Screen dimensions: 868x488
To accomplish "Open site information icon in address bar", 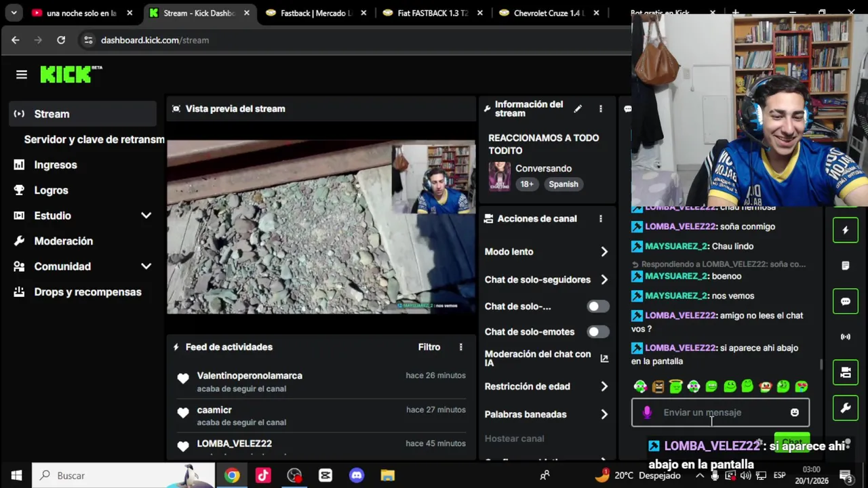I will [88, 40].
